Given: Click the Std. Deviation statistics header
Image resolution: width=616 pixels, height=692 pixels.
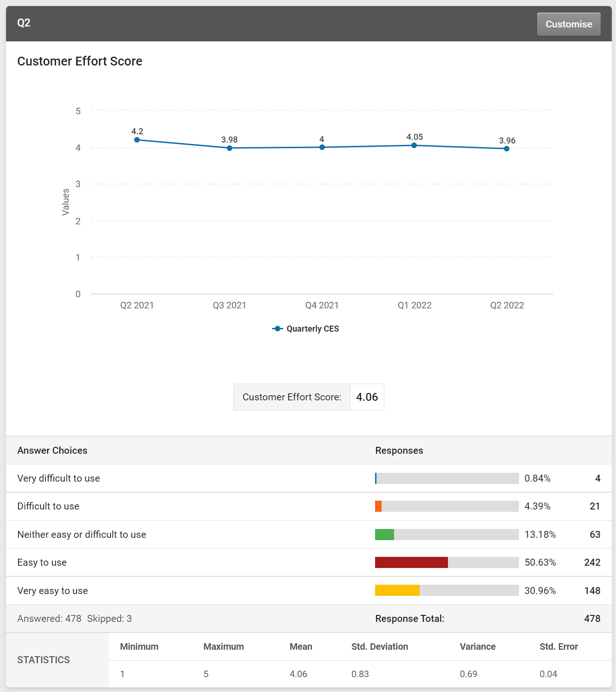Looking at the screenshot, I should tap(379, 646).
